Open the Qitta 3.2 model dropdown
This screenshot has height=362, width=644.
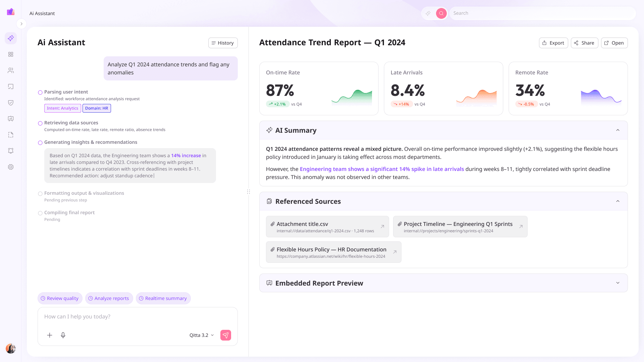pyautogui.click(x=202, y=335)
